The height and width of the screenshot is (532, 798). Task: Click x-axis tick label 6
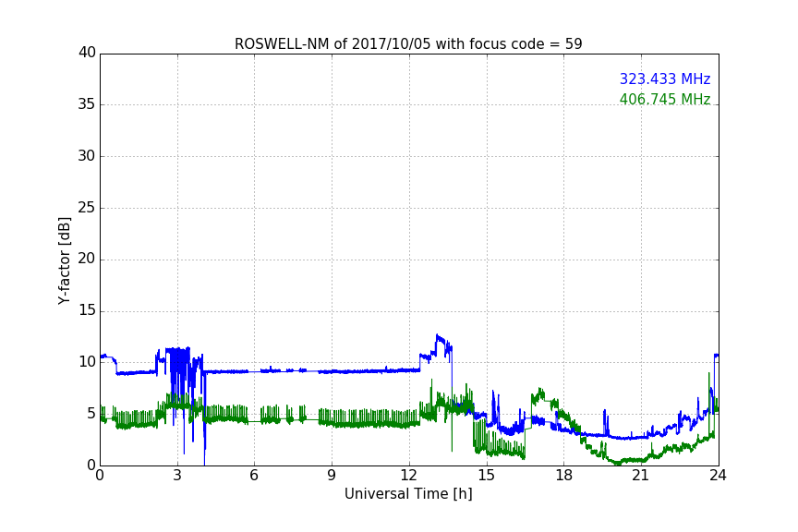pos(254,476)
